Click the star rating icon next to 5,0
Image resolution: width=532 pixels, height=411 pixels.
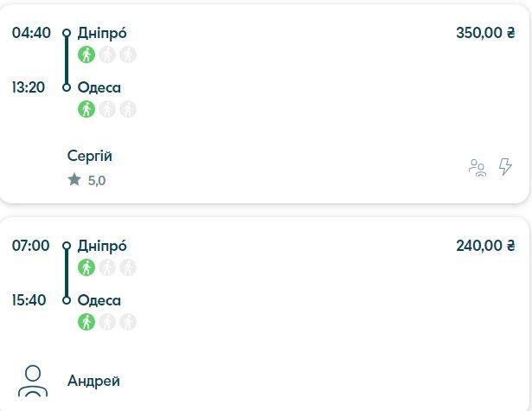(74, 179)
